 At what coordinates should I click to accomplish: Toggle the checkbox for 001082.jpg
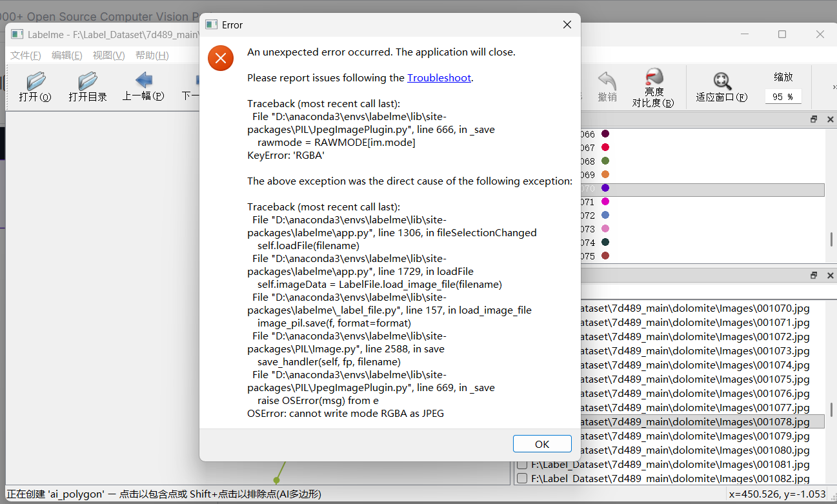[522, 479]
